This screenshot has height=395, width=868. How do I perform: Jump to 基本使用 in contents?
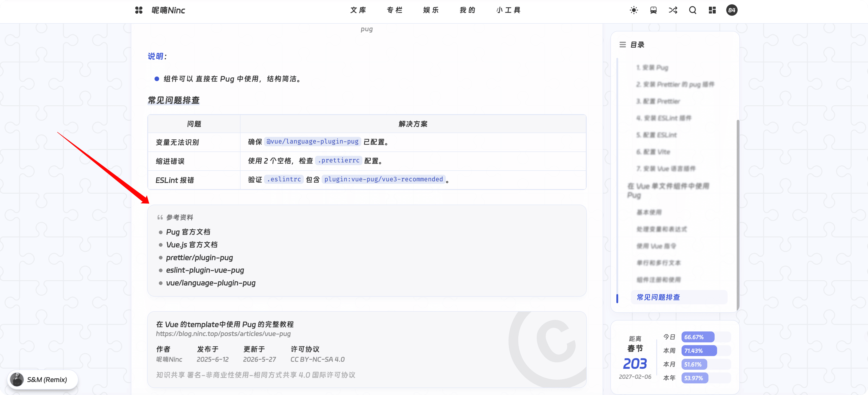pyautogui.click(x=649, y=212)
